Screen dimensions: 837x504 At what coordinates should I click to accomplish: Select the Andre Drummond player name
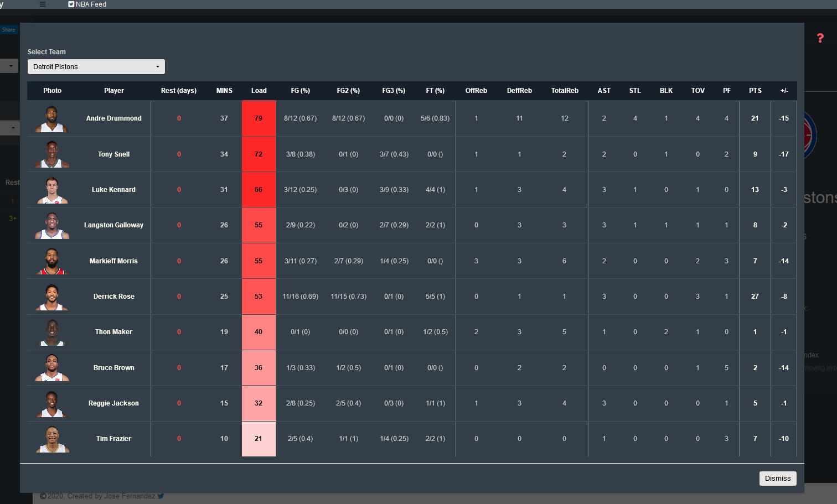point(114,118)
